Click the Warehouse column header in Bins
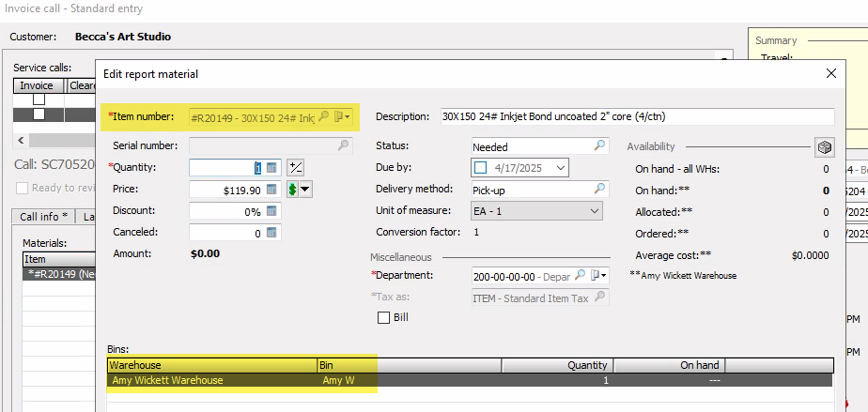This screenshot has height=412, width=868. (x=211, y=365)
